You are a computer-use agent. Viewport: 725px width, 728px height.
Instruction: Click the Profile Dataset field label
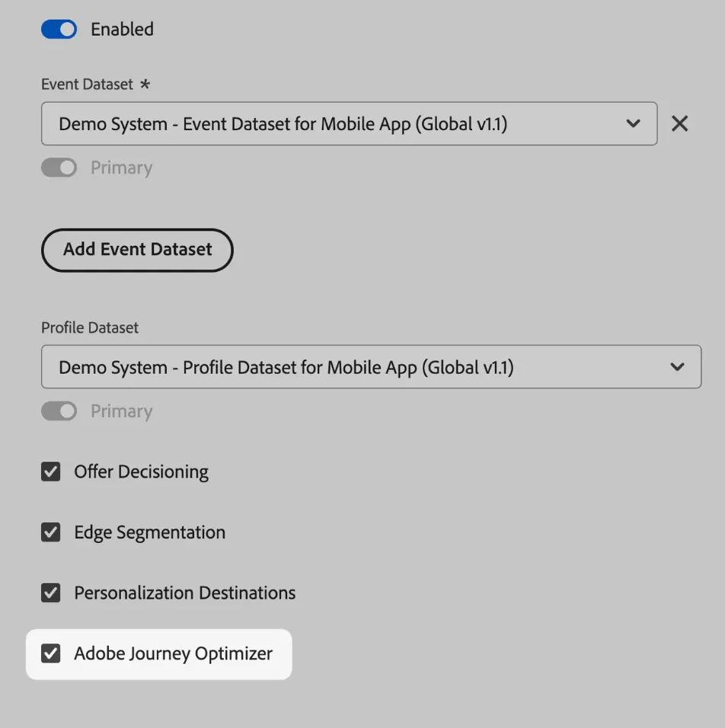pos(90,327)
